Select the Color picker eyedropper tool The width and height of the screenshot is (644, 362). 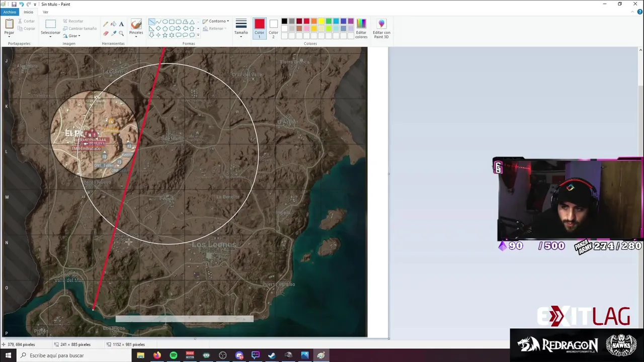(x=114, y=33)
